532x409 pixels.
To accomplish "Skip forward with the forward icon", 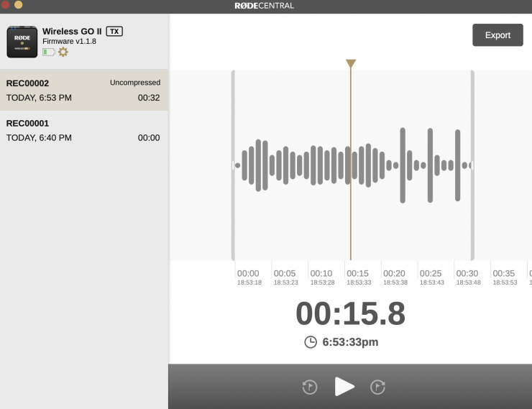I will (x=378, y=387).
